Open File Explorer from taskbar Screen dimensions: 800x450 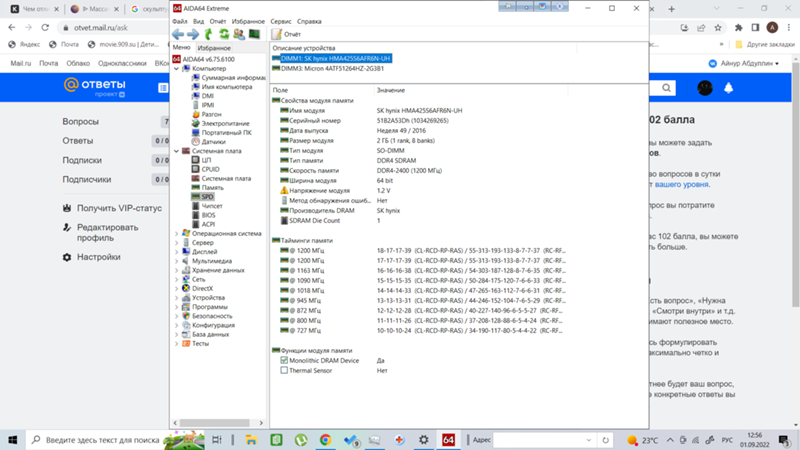click(x=251, y=440)
